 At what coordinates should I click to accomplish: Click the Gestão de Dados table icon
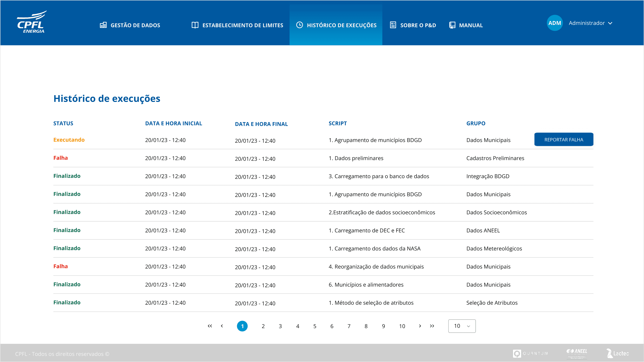pyautogui.click(x=103, y=25)
